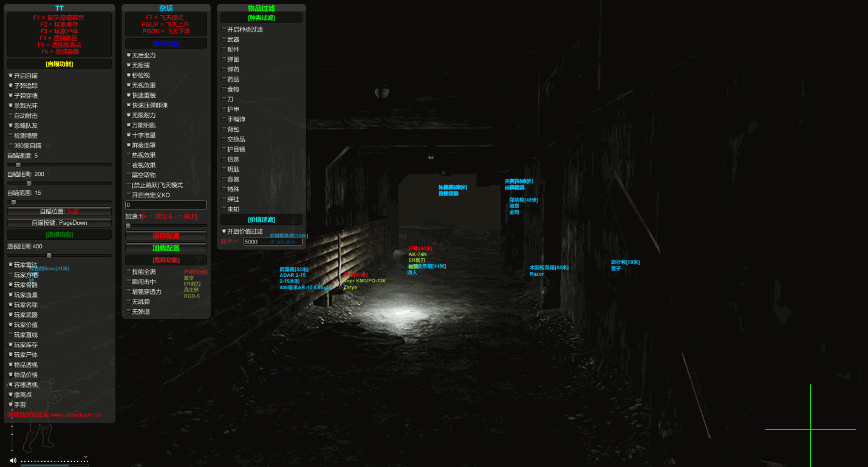The image size is (868, 467).
Task: Adjust the 自瞄速度 slider
Action: click(60, 165)
